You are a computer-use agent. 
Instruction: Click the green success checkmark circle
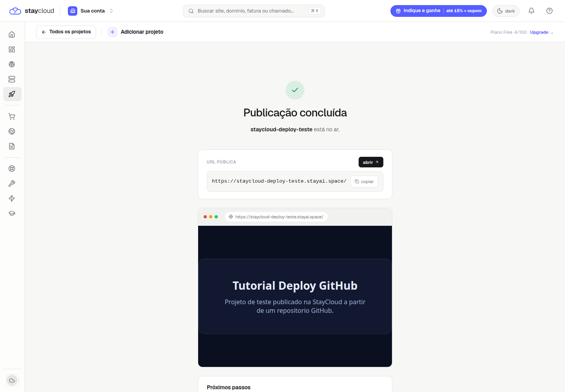coord(295,90)
